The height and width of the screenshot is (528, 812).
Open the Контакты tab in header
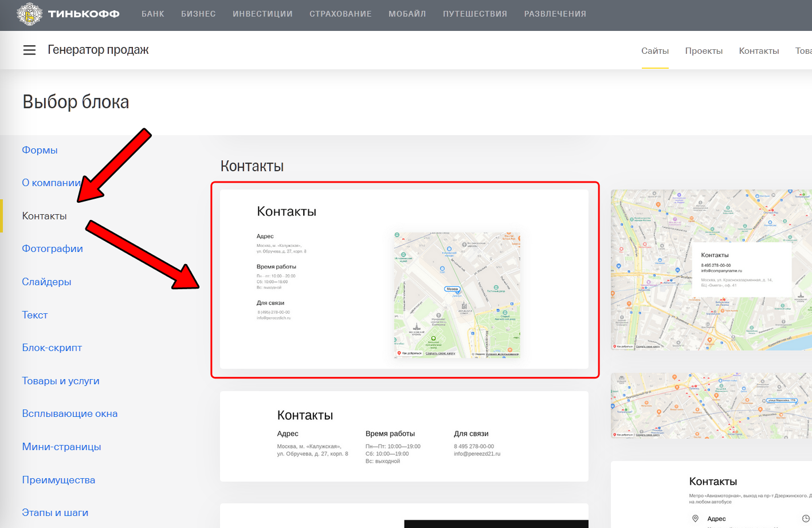pos(758,51)
